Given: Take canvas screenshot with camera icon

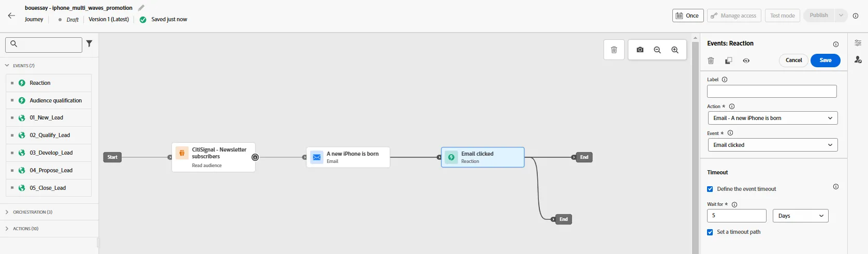Looking at the screenshot, I should [x=640, y=50].
